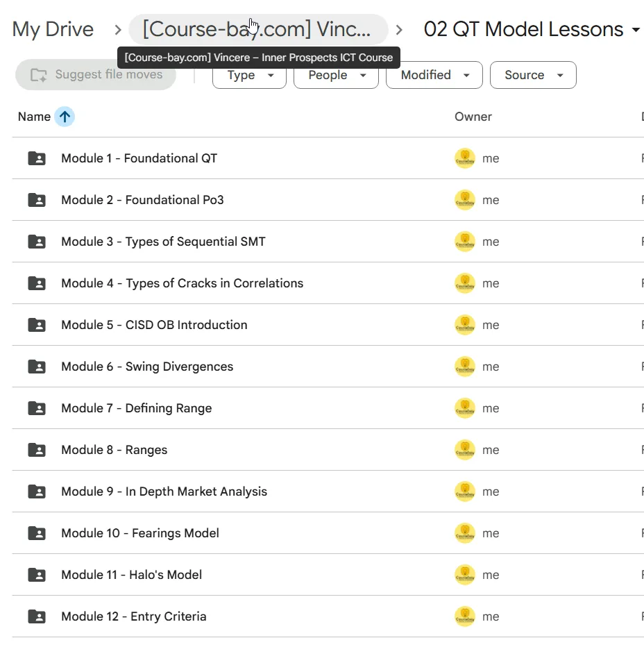Click the Module 12 Entry Criteria folder icon
Screen dimensions: 644x647
pyautogui.click(x=37, y=616)
